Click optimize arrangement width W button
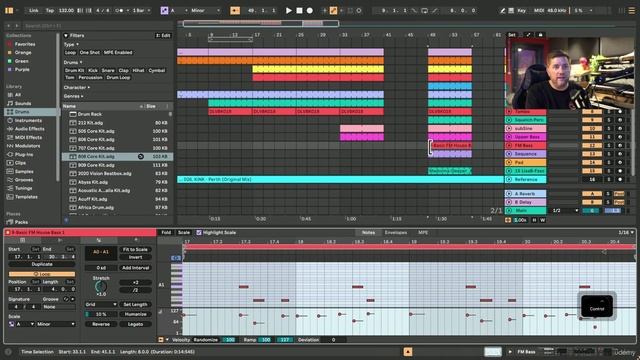The height and width of the screenshot is (360, 640). pos(542,220)
